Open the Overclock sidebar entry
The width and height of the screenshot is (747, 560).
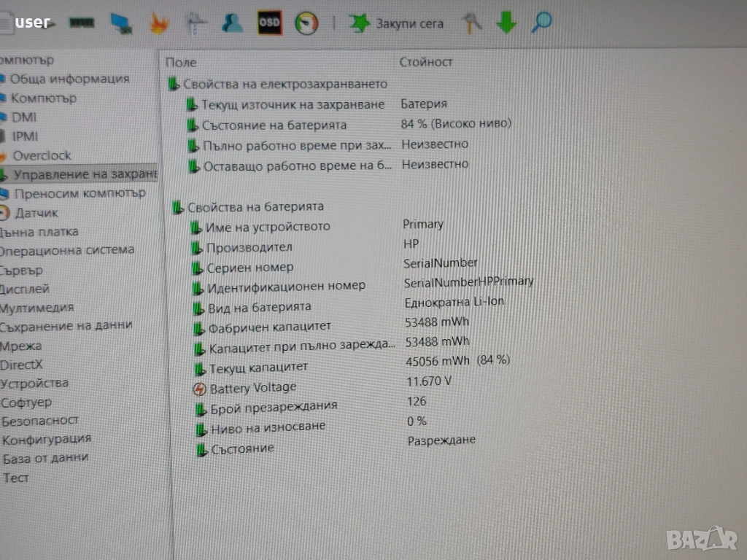42,155
